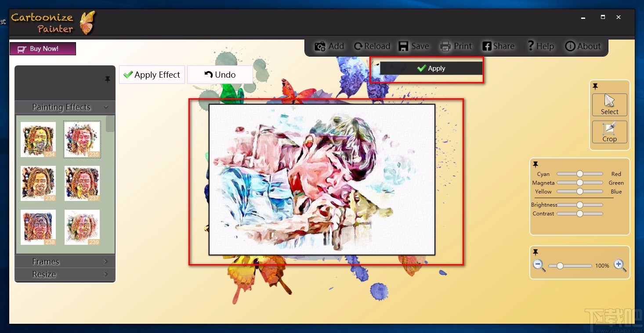644x333 pixels.
Task: Select painting effect thumbnail 238
Action: [38, 227]
